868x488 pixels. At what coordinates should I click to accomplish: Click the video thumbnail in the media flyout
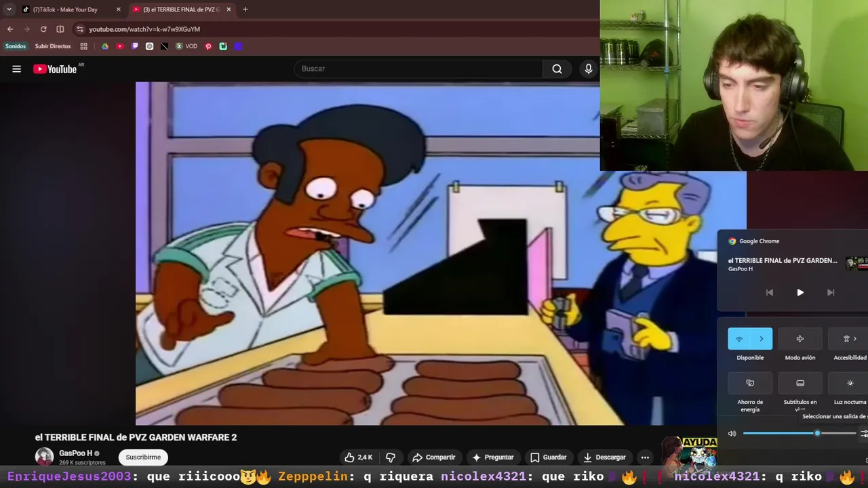point(857,263)
